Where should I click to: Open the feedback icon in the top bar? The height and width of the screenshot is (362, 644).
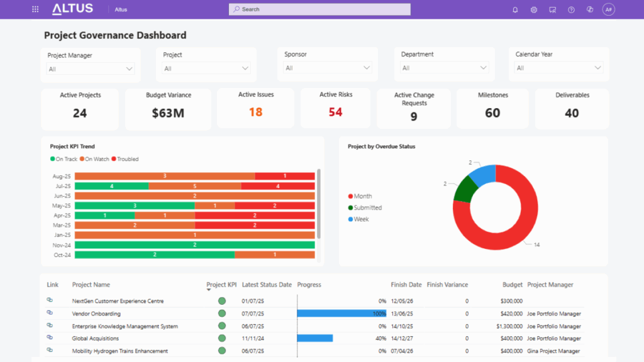pos(552,9)
